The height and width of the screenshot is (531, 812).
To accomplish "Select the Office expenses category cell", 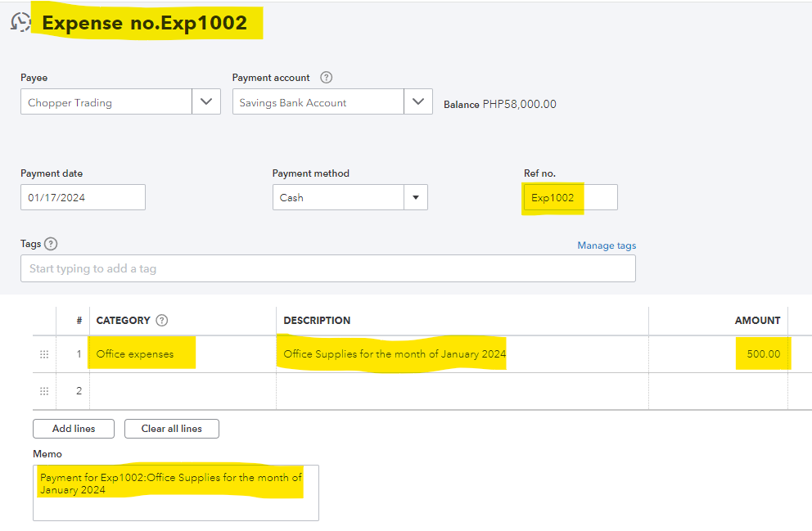I will point(182,354).
